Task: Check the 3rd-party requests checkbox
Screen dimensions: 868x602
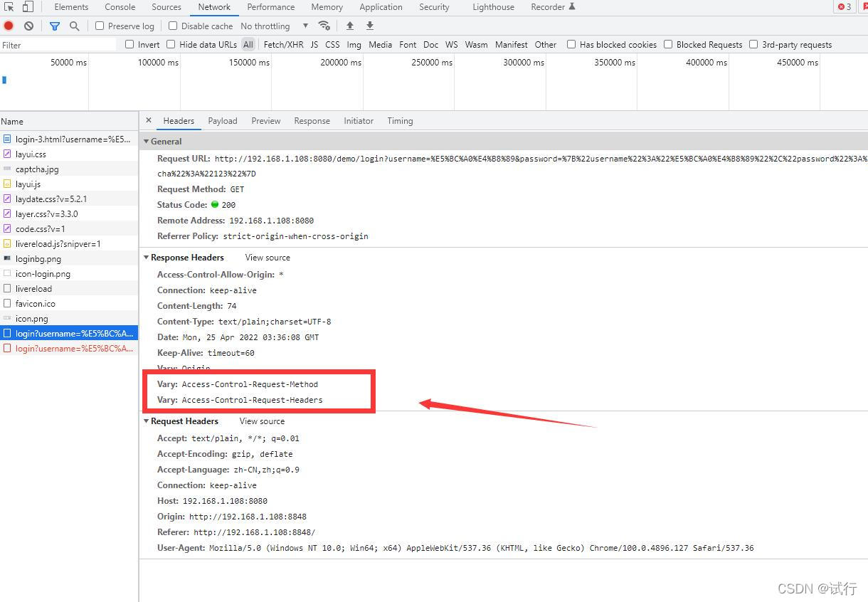Action: pos(753,44)
